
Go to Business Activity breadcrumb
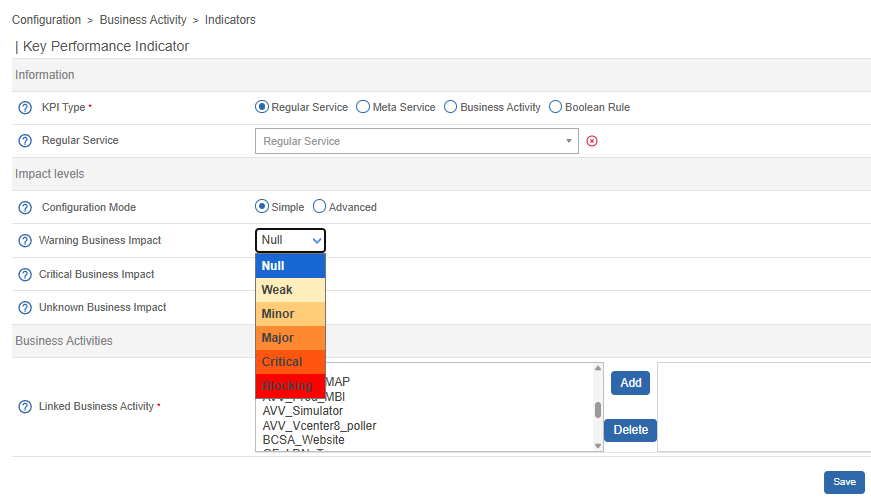click(x=142, y=20)
